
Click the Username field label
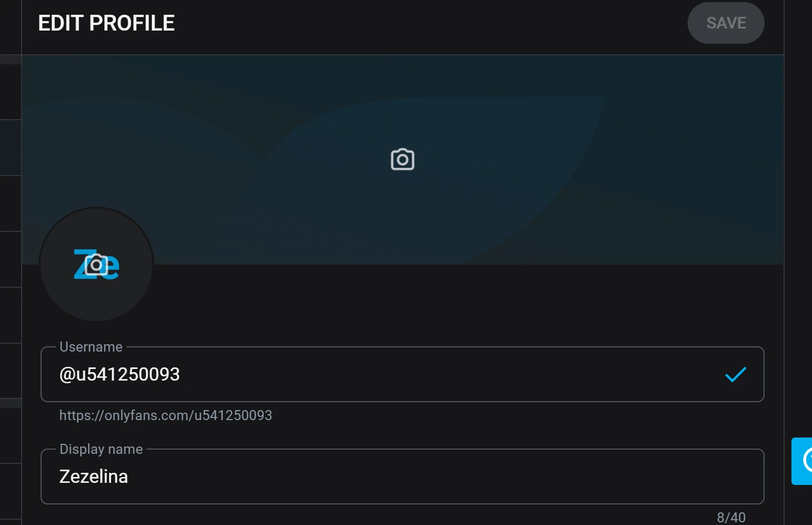[91, 347]
